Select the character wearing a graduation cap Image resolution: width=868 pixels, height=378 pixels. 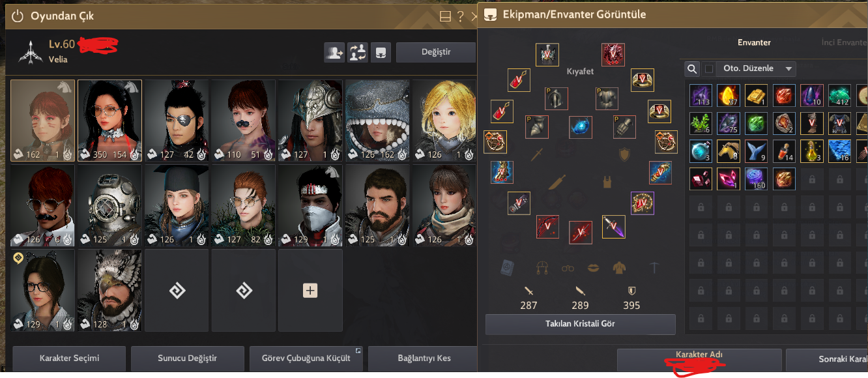pos(177,205)
